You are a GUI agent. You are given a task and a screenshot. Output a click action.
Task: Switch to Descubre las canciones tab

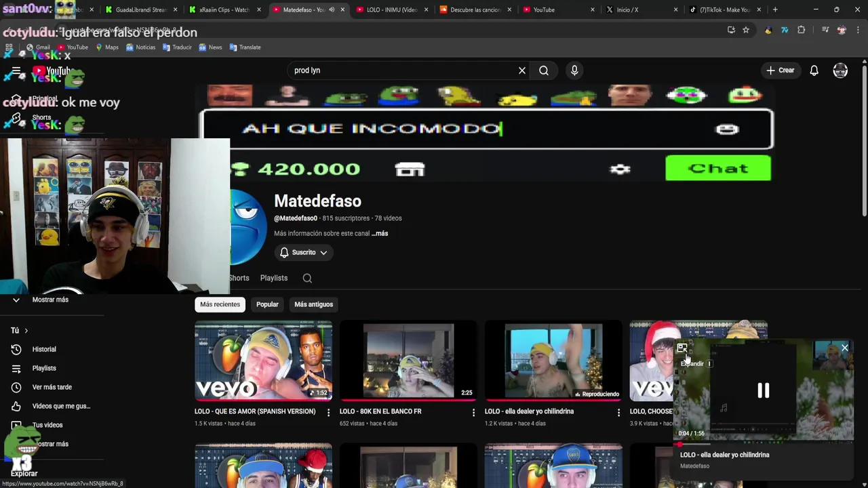pyautogui.click(x=475, y=9)
